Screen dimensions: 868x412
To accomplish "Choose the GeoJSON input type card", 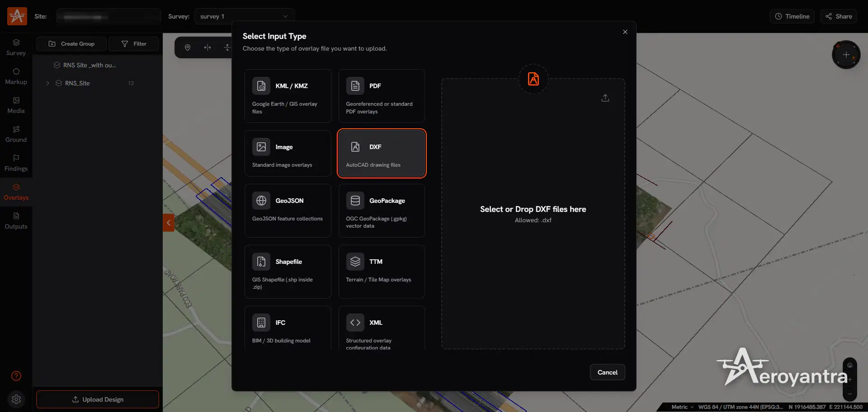I will [288, 211].
